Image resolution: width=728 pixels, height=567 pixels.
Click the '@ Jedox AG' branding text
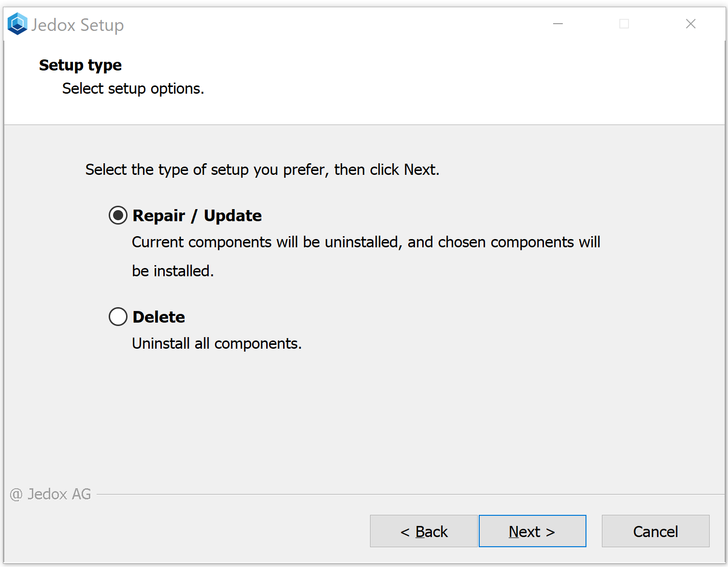[x=51, y=494]
